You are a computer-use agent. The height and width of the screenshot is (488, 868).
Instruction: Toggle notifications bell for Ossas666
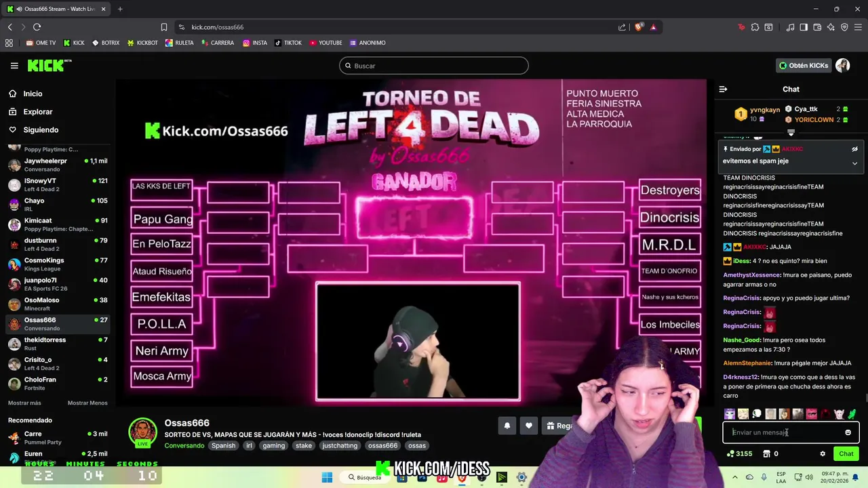507,426
